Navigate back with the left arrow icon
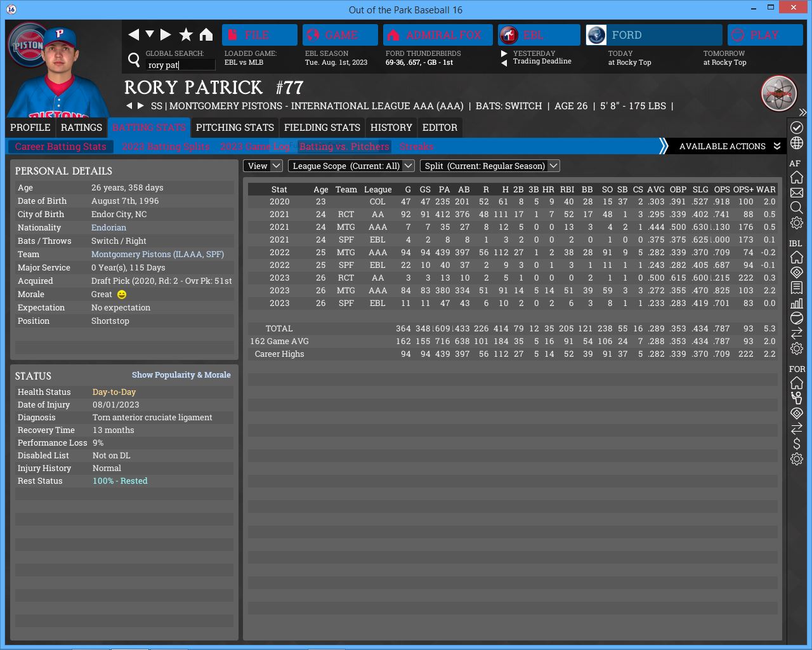The width and height of the screenshot is (812, 650). pyautogui.click(x=133, y=35)
